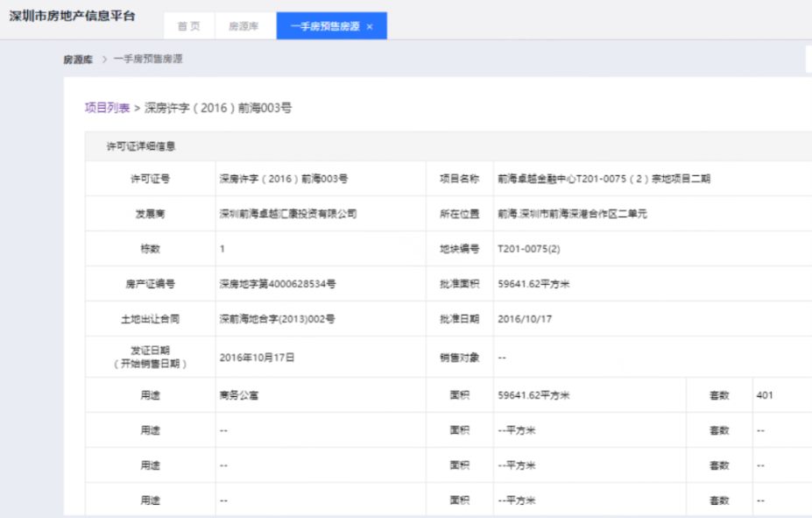Select developer 深圳前海卓越汇康投资有限公司 cell
Image resolution: width=812 pixels, height=518 pixels.
click(287, 214)
